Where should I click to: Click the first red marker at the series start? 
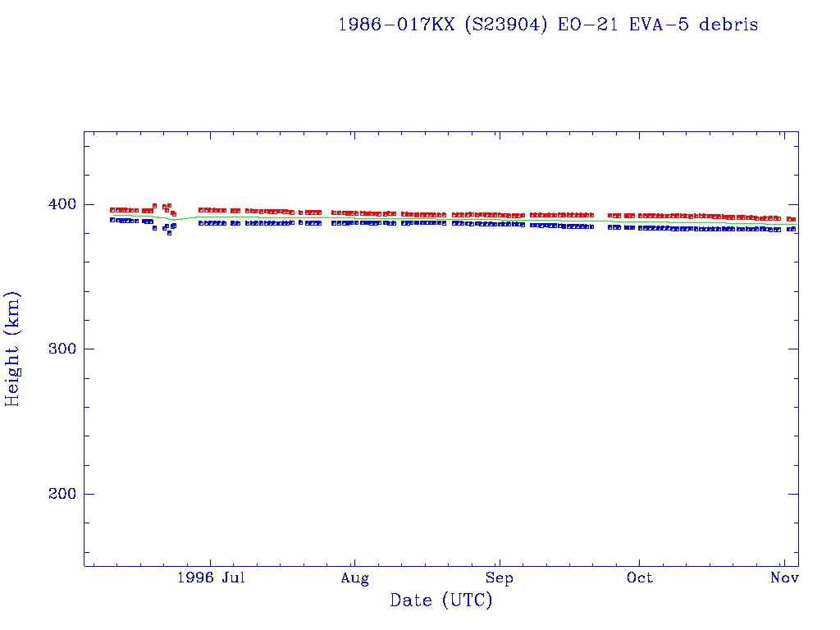coord(112,210)
